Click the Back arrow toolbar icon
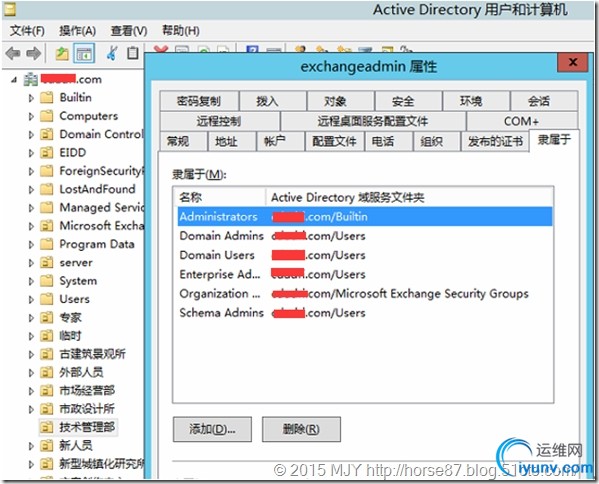 (x=13, y=53)
